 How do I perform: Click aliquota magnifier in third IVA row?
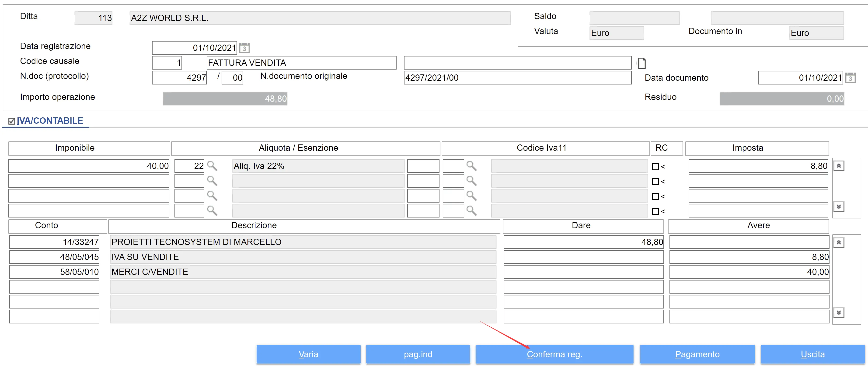(x=212, y=196)
